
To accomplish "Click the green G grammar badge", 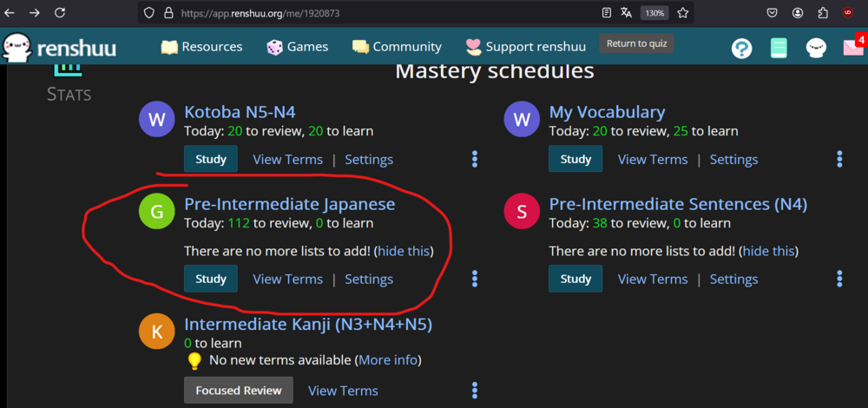I will [157, 212].
